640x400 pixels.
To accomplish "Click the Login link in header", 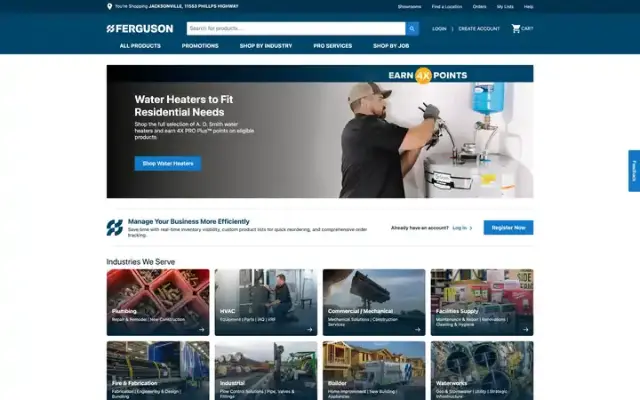I will coord(439,29).
